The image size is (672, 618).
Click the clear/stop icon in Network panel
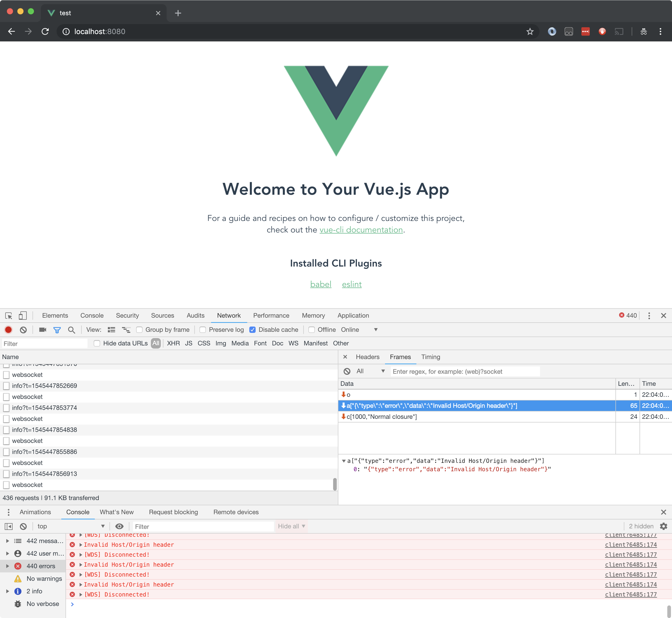coord(22,330)
